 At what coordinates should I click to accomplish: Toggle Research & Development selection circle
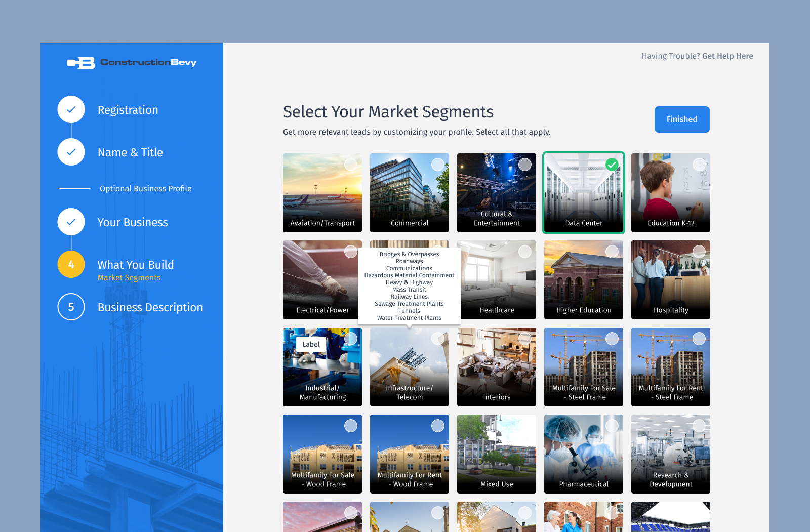click(699, 426)
